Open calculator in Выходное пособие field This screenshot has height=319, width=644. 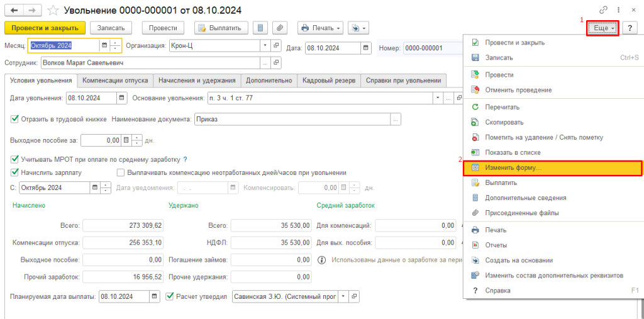coord(126,140)
